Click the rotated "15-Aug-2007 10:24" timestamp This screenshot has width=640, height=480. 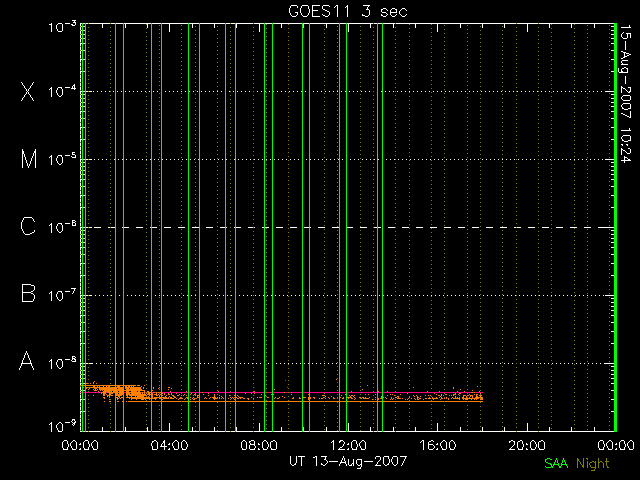point(626,93)
